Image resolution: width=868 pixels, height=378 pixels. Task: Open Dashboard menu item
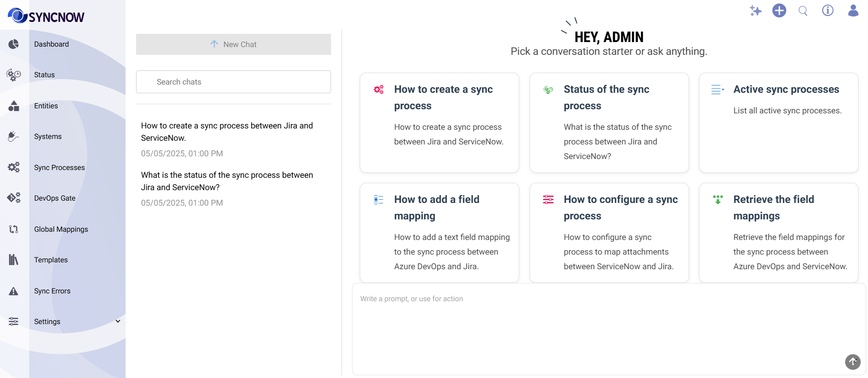[x=52, y=44]
